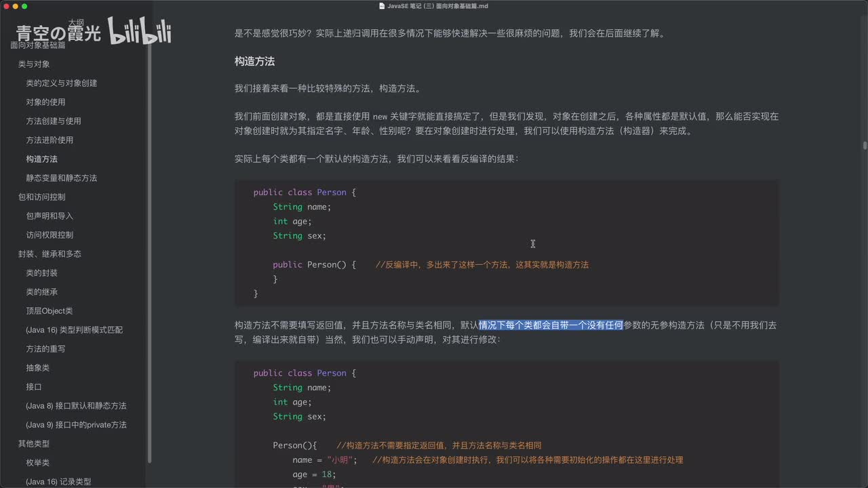Go to 方法的重写 in the outline
868x488 pixels.
(45, 349)
